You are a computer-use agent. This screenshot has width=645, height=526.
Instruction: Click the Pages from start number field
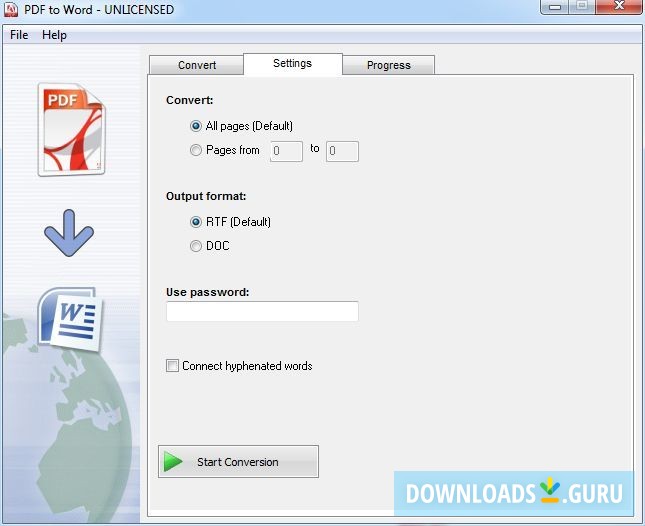point(286,151)
